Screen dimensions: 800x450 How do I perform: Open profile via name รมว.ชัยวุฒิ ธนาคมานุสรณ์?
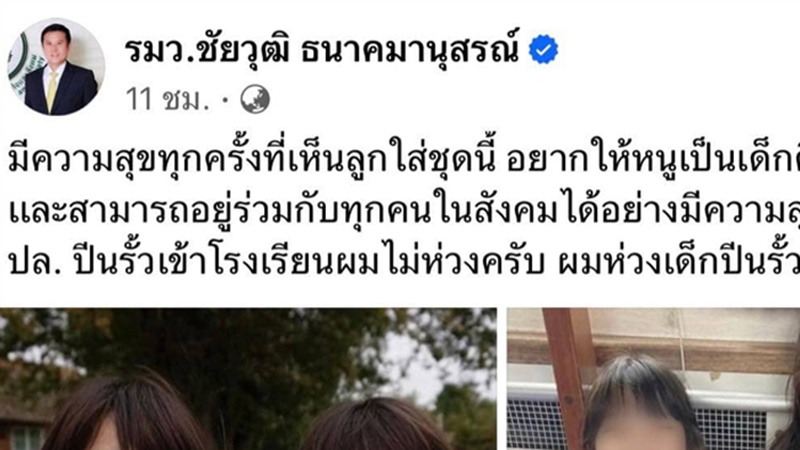coord(321,50)
